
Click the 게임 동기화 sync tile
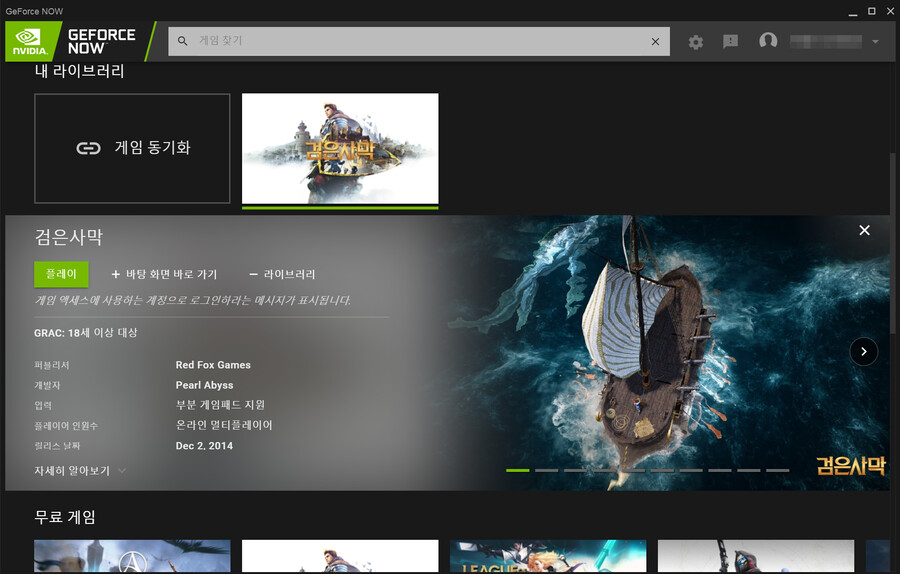132,148
